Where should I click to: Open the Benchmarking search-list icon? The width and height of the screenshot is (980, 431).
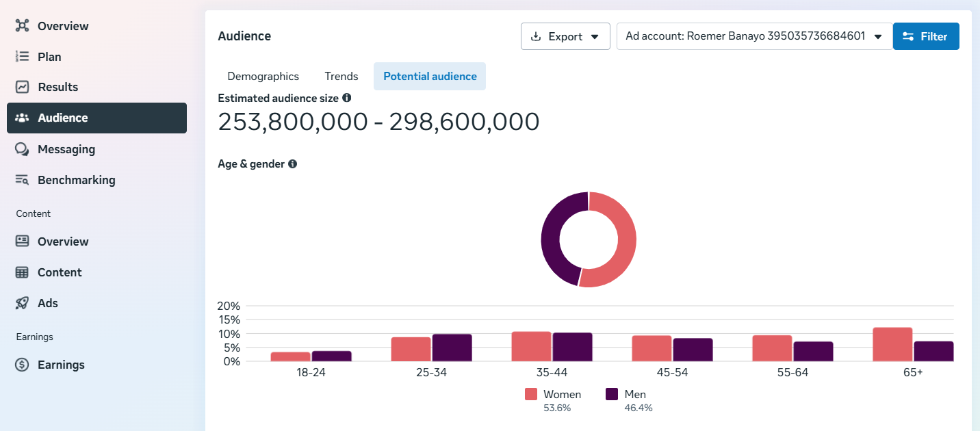point(23,180)
